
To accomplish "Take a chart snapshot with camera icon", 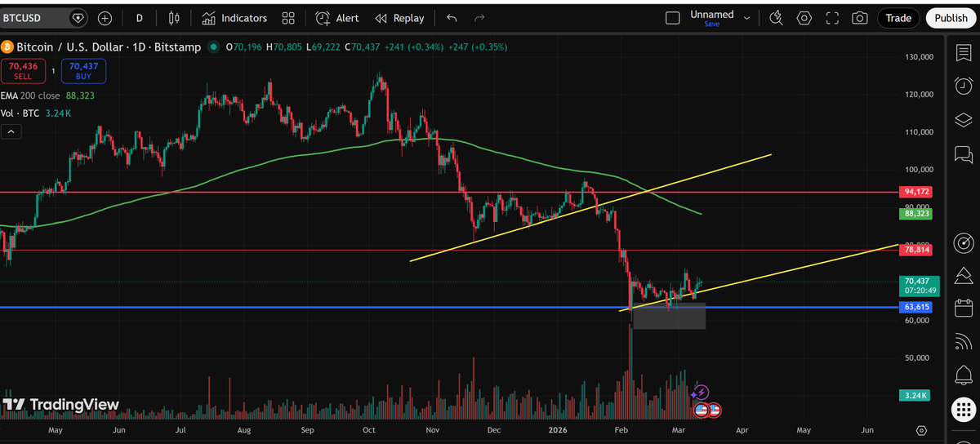I will point(860,18).
